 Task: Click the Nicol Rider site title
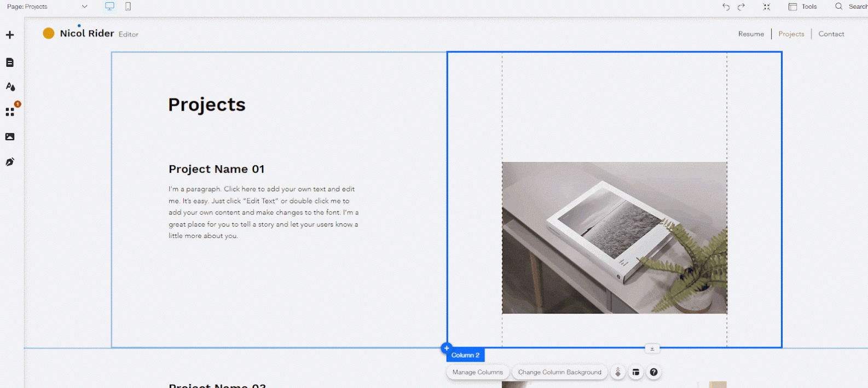coord(87,33)
